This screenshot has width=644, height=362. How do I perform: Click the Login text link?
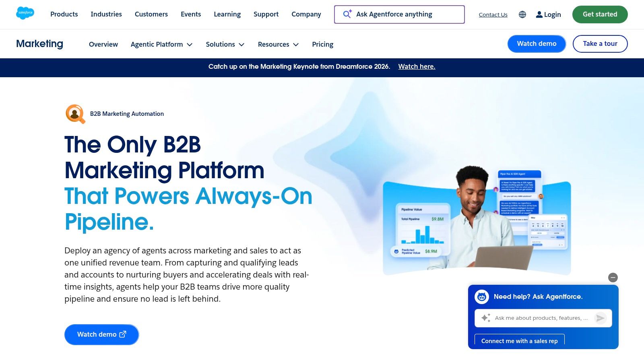pyautogui.click(x=552, y=14)
